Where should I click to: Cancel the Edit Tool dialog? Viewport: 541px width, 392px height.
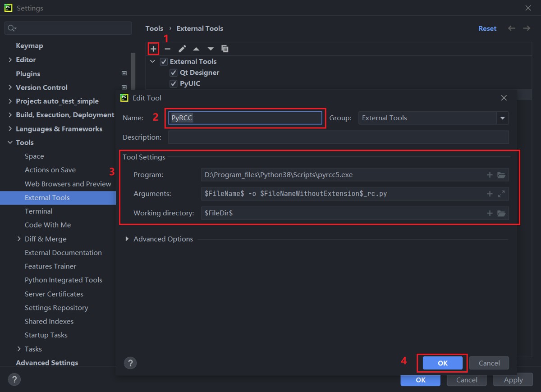click(x=489, y=363)
